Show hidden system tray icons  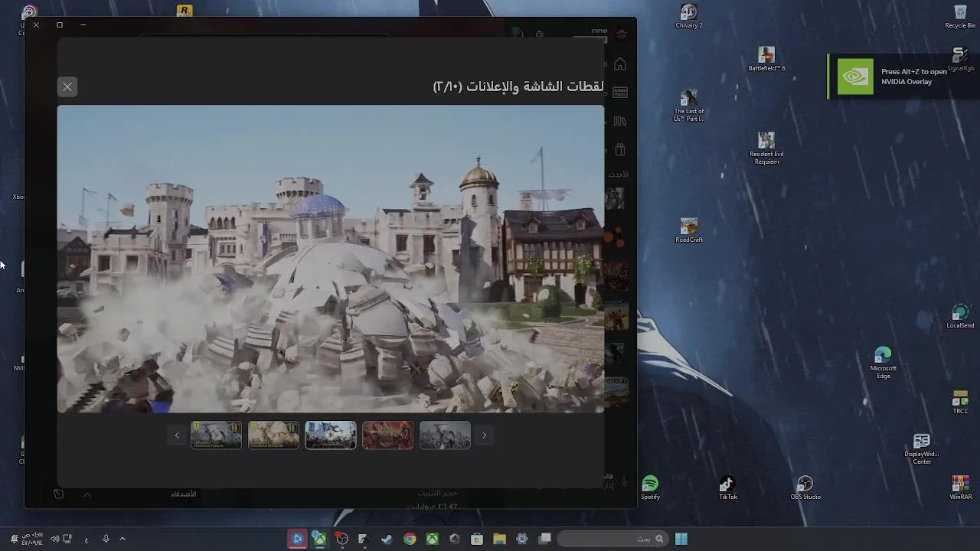point(122,539)
